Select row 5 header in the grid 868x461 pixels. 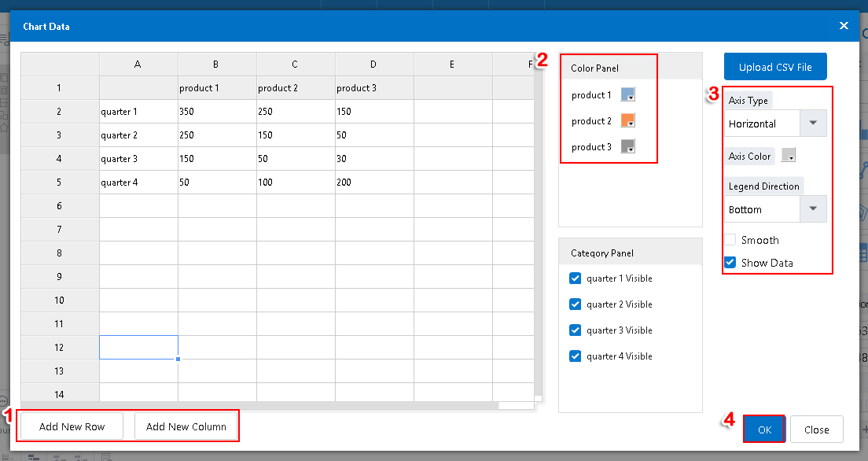59,183
